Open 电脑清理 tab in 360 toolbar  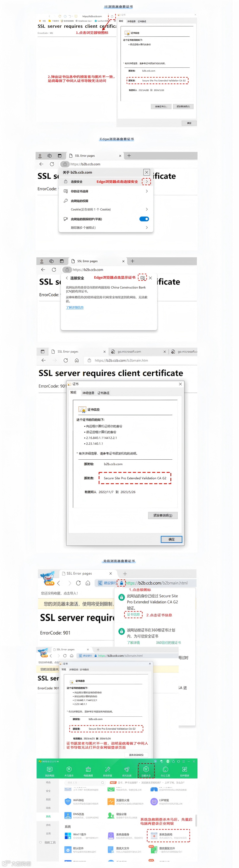click(88, 771)
